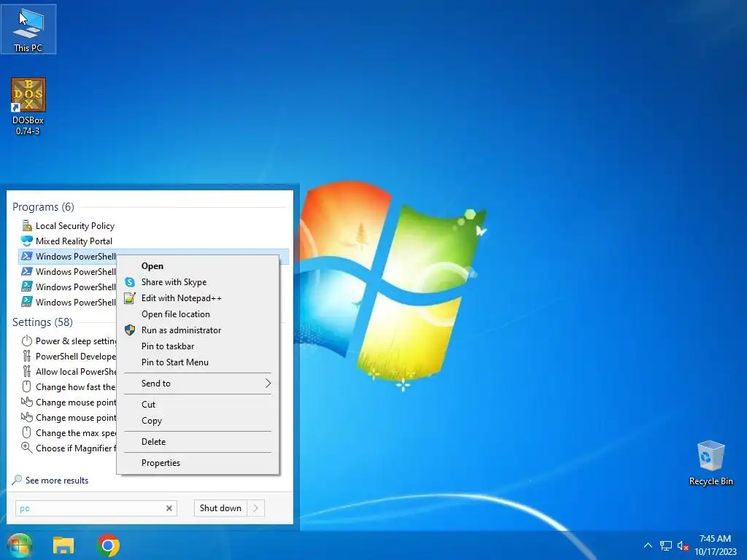Select the DOSBox 0.74-3 desktop shortcut

click(28, 106)
